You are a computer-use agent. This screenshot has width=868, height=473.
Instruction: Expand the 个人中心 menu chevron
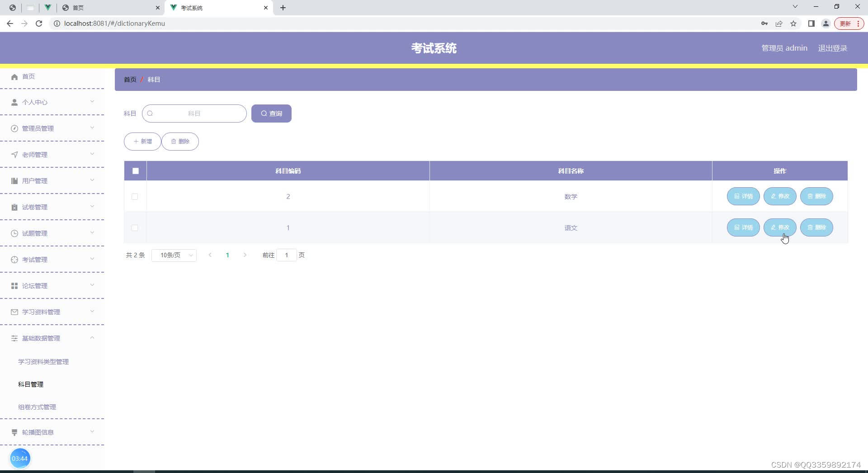click(92, 102)
